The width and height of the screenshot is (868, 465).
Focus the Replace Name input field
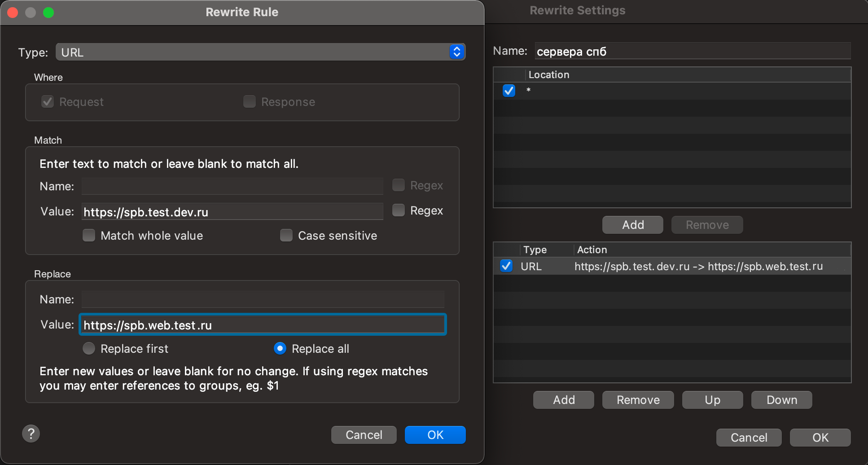(x=263, y=299)
